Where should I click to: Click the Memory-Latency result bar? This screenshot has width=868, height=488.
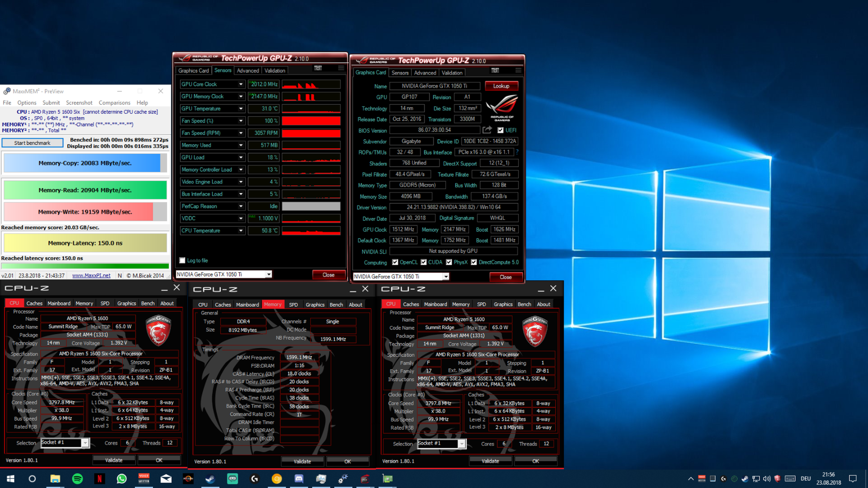[x=85, y=243]
